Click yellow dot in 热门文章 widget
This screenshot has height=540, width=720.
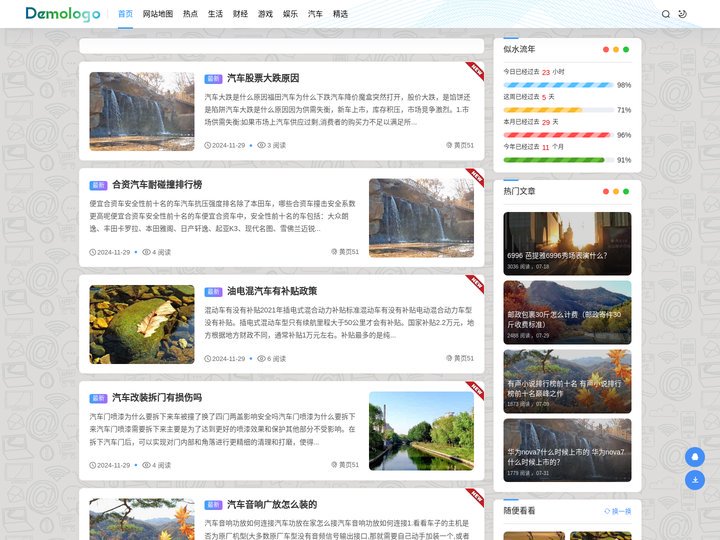[x=616, y=191]
